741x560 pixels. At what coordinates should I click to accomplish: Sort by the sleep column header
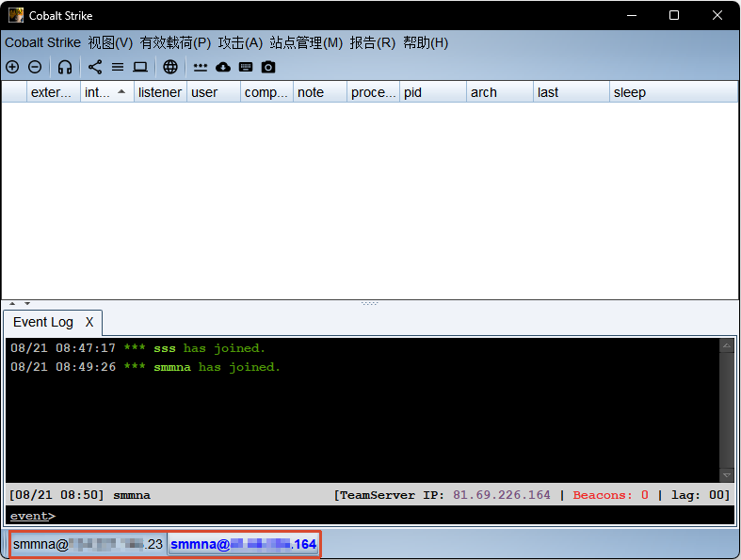pos(673,92)
